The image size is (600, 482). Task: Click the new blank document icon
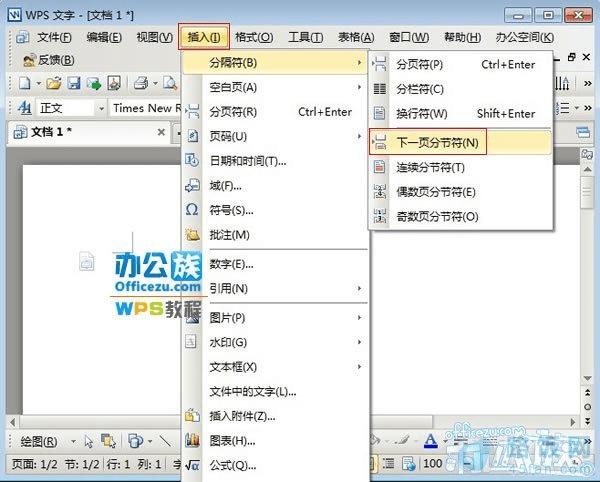pos(25,83)
